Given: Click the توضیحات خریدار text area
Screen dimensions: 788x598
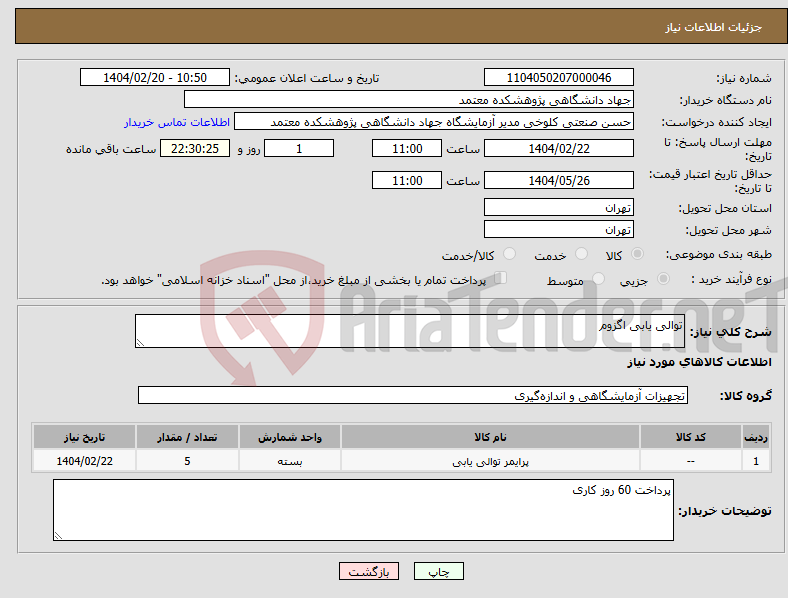Looking at the screenshot, I should tap(363, 510).
